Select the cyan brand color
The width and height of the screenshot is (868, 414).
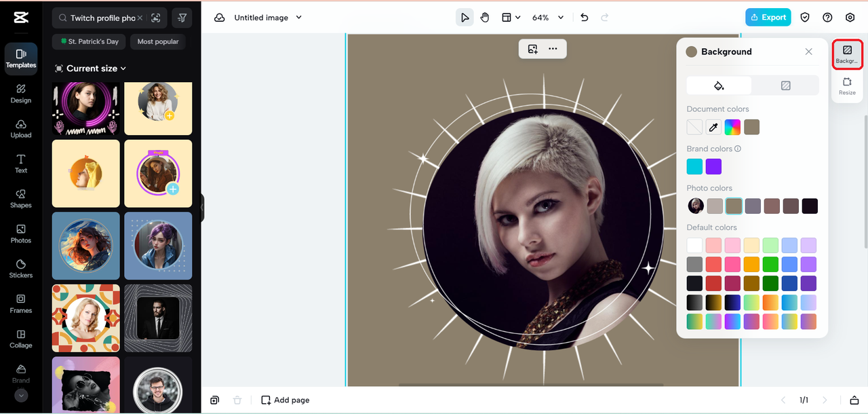[x=694, y=166]
